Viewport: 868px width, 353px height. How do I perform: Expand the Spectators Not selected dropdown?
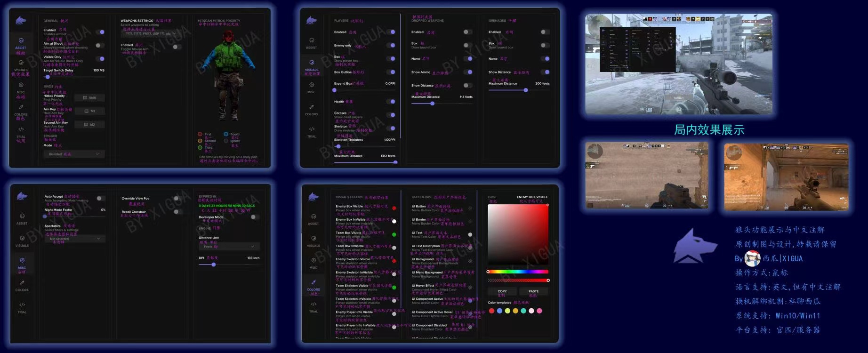[74, 239]
